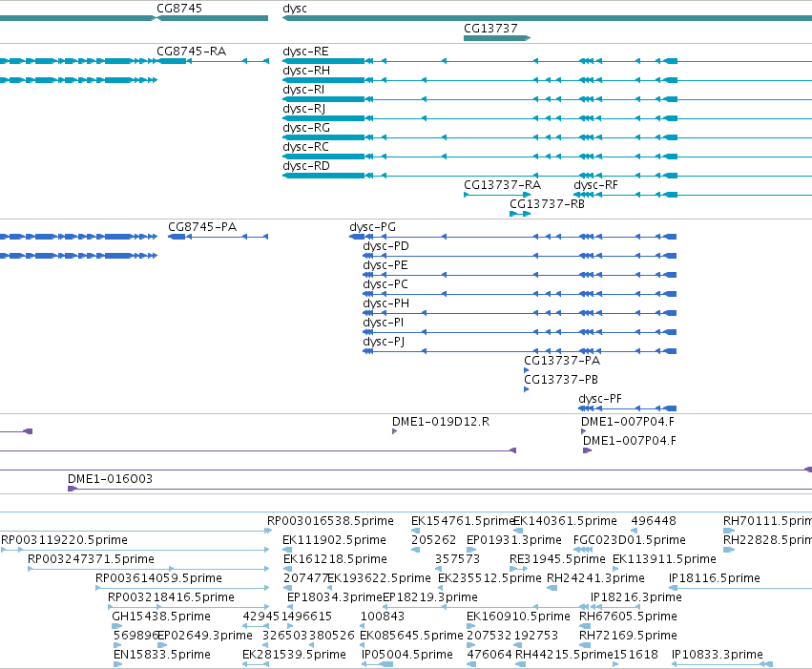Select EST EP18219.3prime
The image size is (812, 669).
(x=429, y=597)
